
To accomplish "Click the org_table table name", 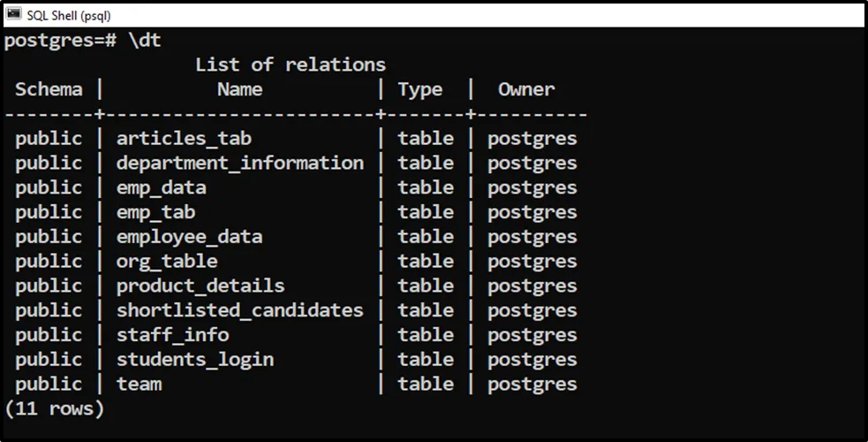I will pyautogui.click(x=167, y=262).
